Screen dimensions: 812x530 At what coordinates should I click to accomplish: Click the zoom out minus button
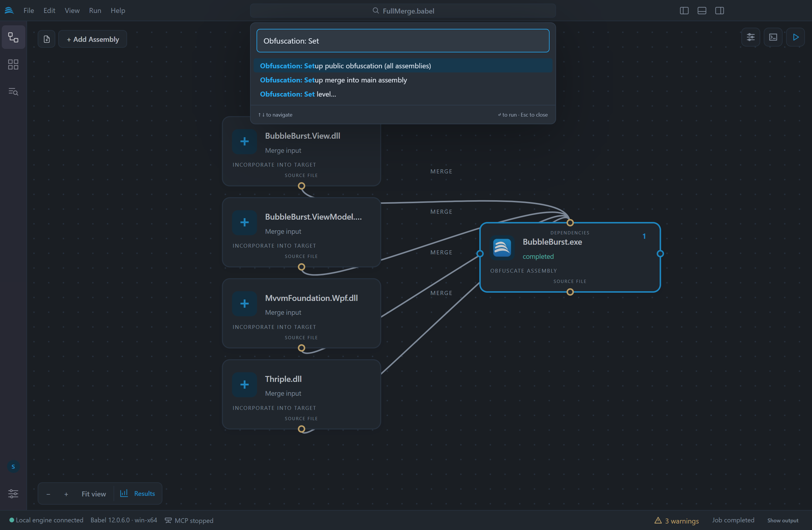click(48, 494)
